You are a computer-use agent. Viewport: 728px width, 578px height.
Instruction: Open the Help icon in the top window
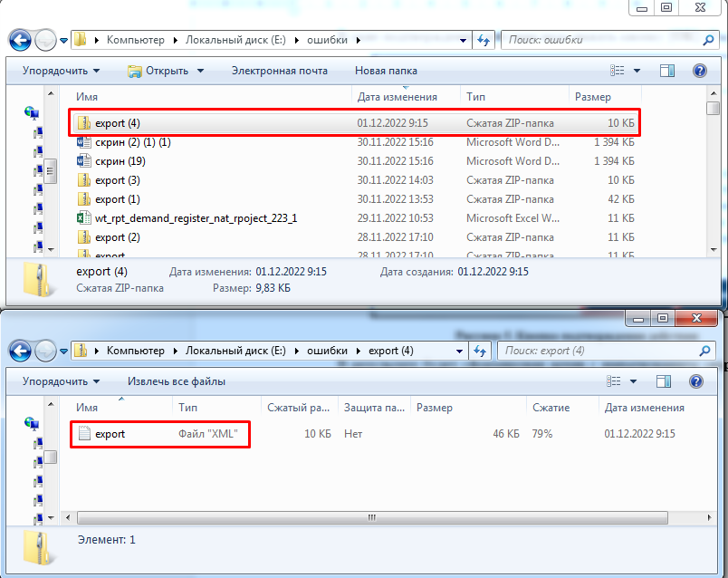(x=699, y=71)
